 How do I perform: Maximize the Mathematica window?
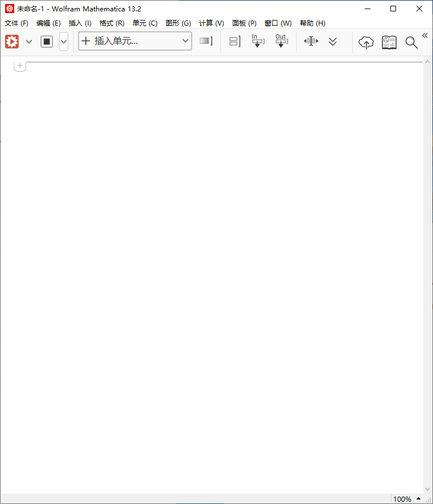click(393, 9)
